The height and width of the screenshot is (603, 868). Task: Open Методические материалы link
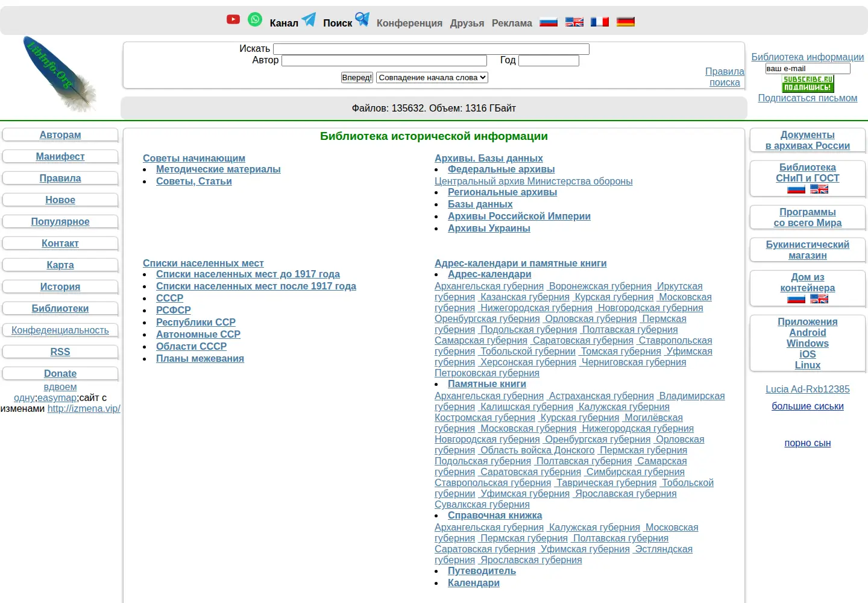tap(218, 169)
